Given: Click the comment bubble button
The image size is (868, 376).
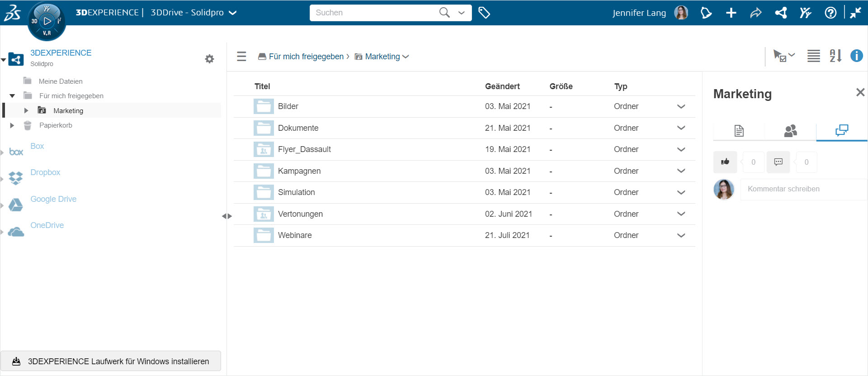Looking at the screenshot, I should tap(778, 162).
